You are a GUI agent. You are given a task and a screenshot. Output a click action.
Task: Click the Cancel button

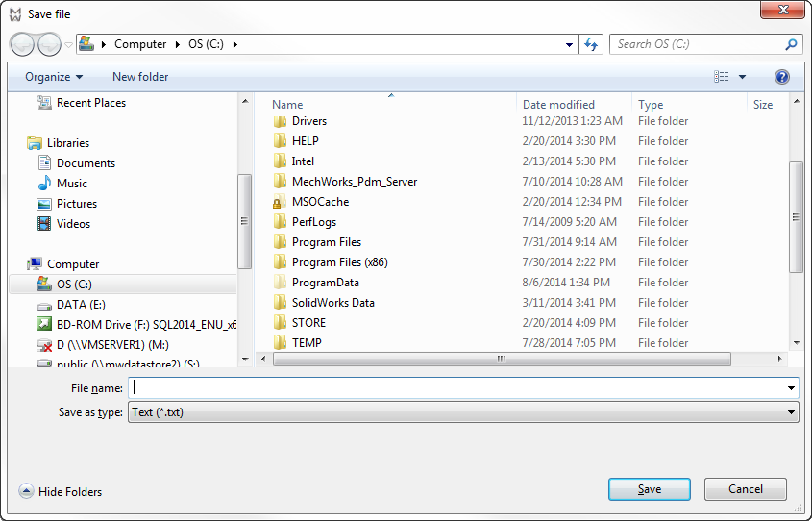point(745,489)
